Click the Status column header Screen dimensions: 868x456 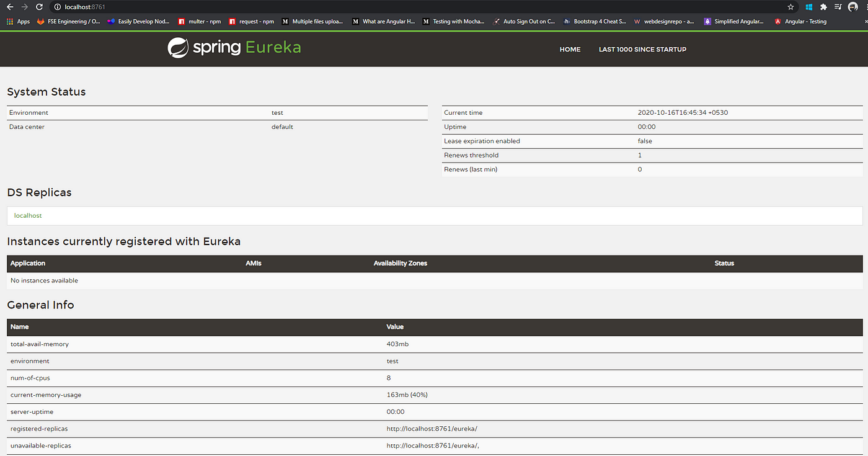(724, 263)
